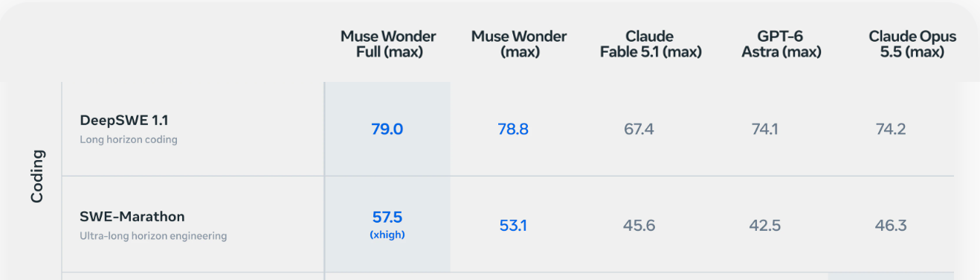
Task: Click the Muse Wonder Full (max) column header
Action: pos(388,45)
